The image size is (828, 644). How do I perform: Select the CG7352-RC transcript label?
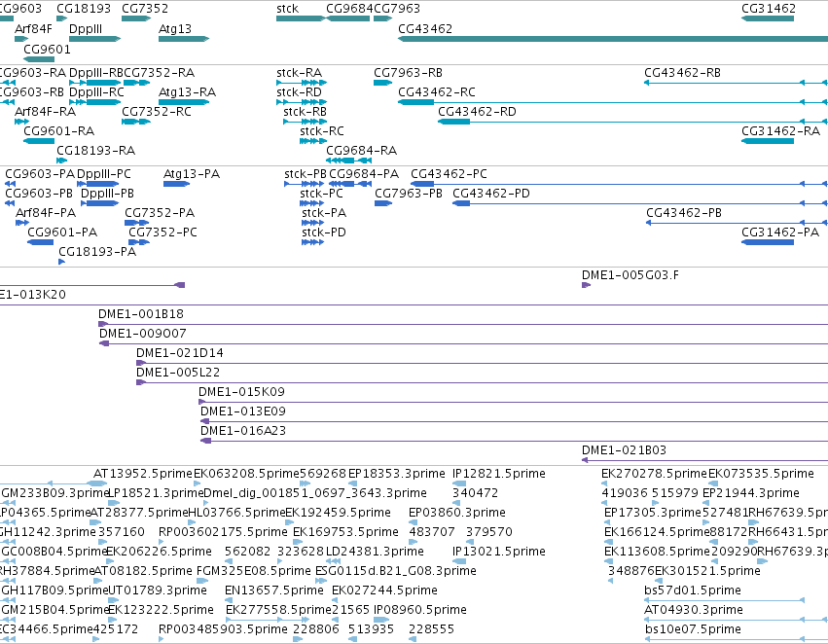point(157,112)
